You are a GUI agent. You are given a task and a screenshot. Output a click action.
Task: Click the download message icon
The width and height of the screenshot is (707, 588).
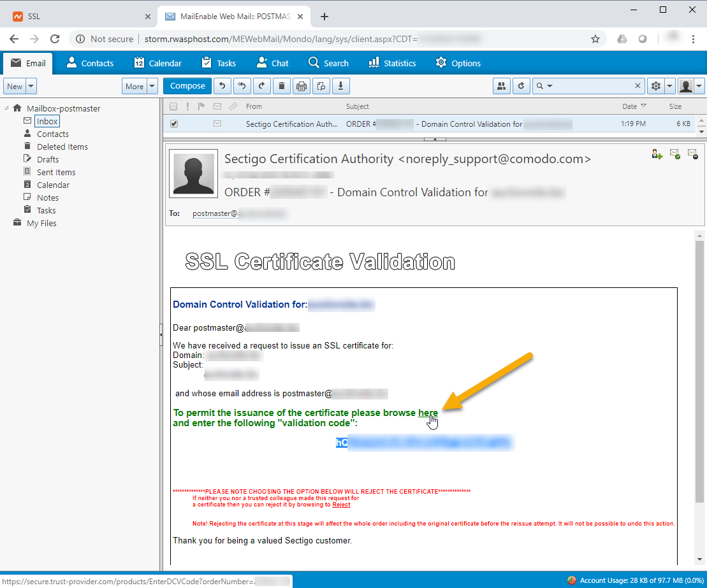pyautogui.click(x=341, y=86)
